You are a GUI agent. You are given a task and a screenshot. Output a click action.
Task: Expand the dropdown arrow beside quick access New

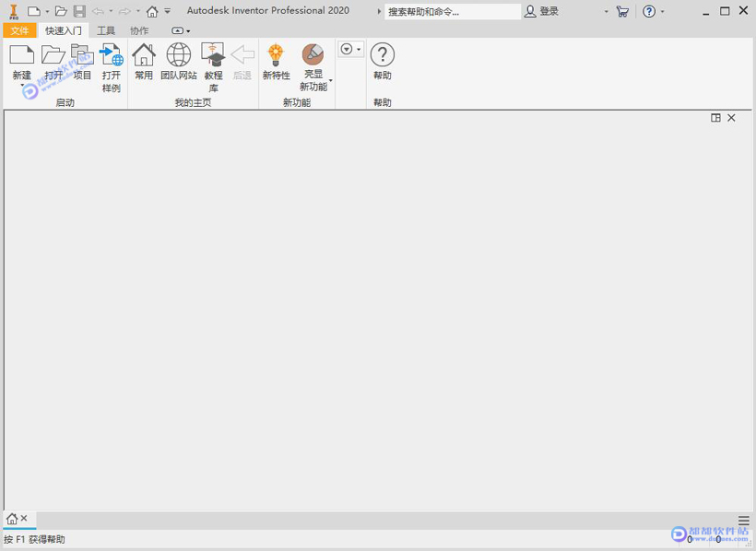(47, 11)
